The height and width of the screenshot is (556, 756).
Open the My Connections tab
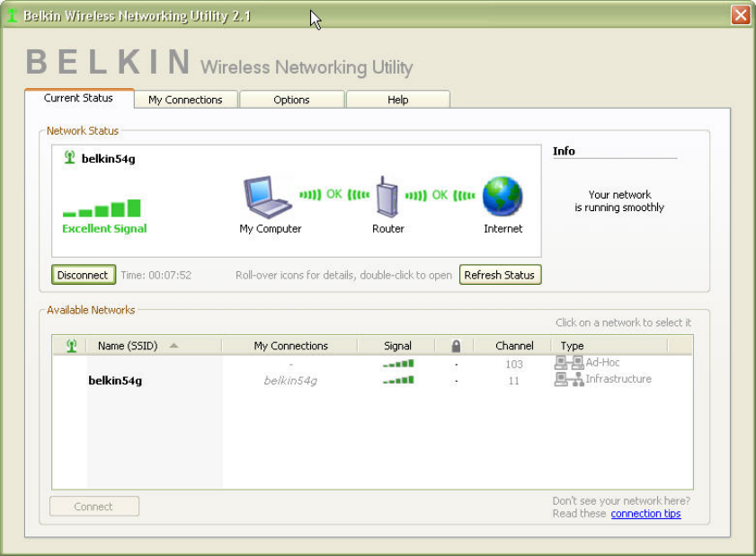tap(185, 100)
